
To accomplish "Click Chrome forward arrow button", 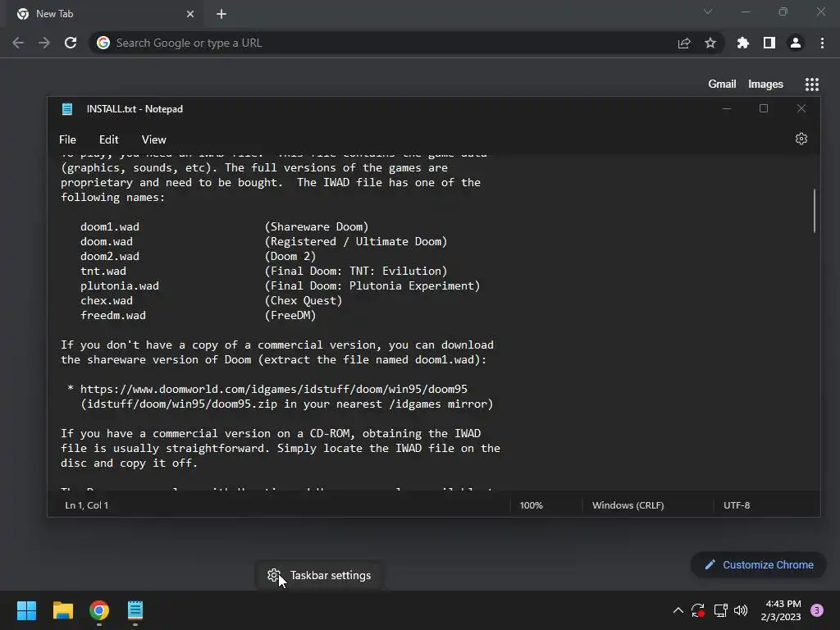I will pos(44,43).
